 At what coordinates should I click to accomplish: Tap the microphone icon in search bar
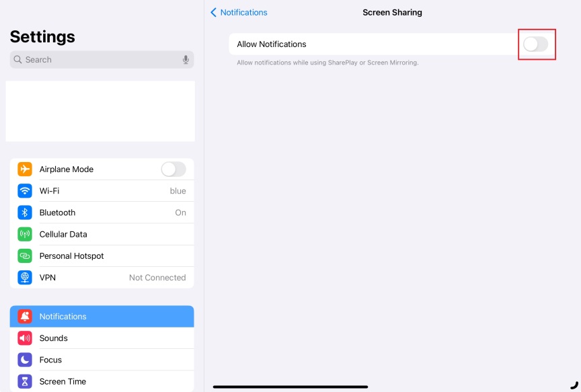click(186, 60)
